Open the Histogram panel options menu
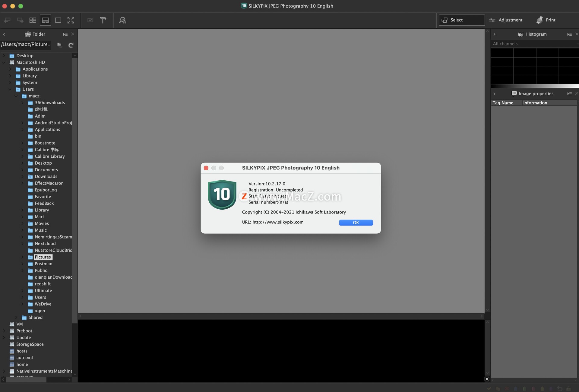 (x=569, y=34)
